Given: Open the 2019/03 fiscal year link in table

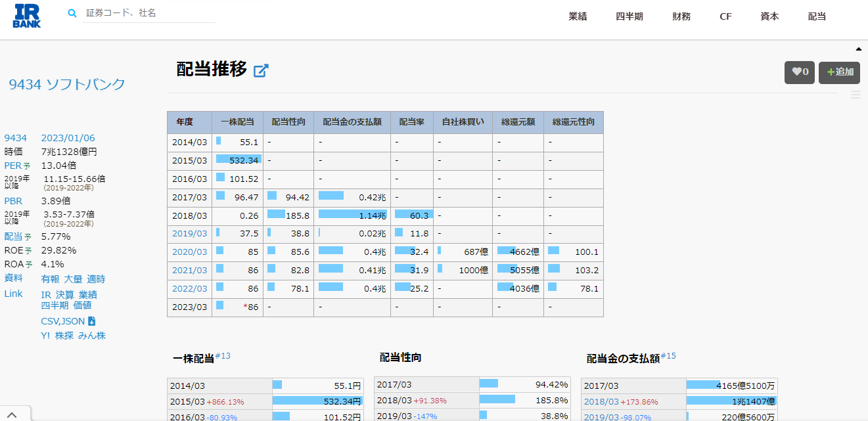Looking at the screenshot, I should click(189, 233).
